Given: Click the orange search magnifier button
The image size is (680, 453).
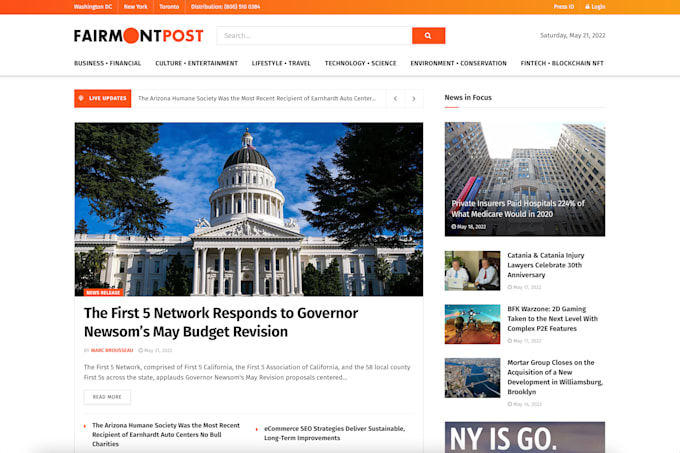Looking at the screenshot, I should 428,36.
